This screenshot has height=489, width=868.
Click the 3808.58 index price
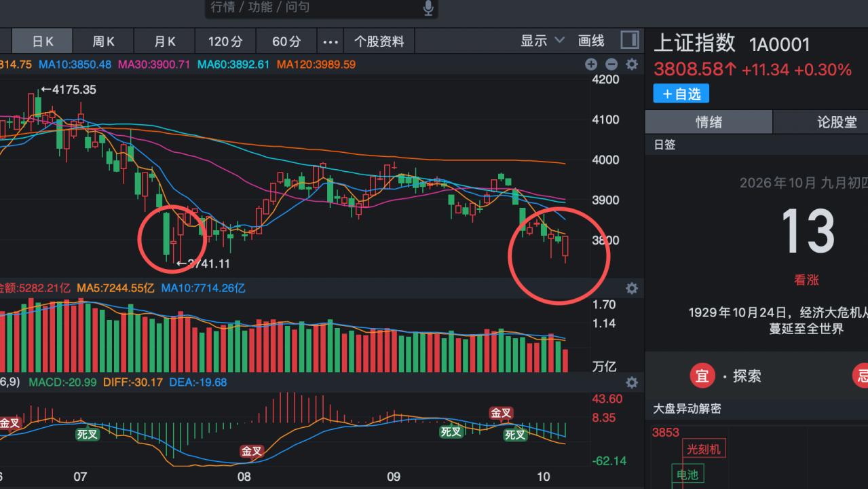pyautogui.click(x=690, y=69)
